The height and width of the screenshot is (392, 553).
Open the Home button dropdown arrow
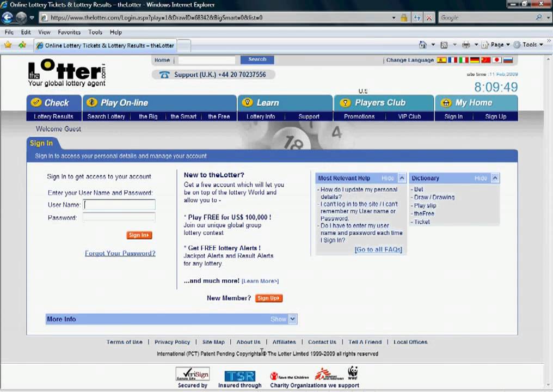pyautogui.click(x=433, y=45)
